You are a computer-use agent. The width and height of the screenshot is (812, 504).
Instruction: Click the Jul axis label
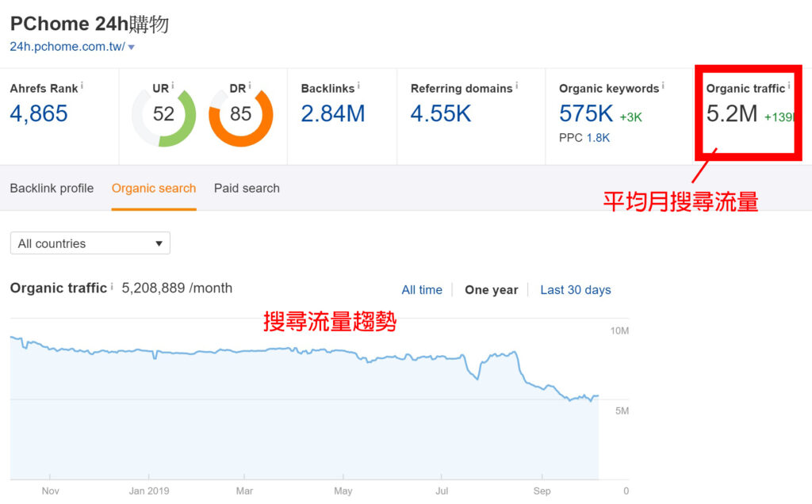pos(442,491)
